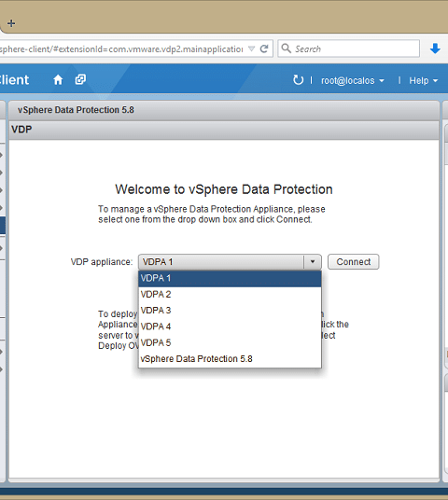This screenshot has height=500, width=448.
Task: Click the vSphere Data Protection 5.8 panel title
Action: 76,110
